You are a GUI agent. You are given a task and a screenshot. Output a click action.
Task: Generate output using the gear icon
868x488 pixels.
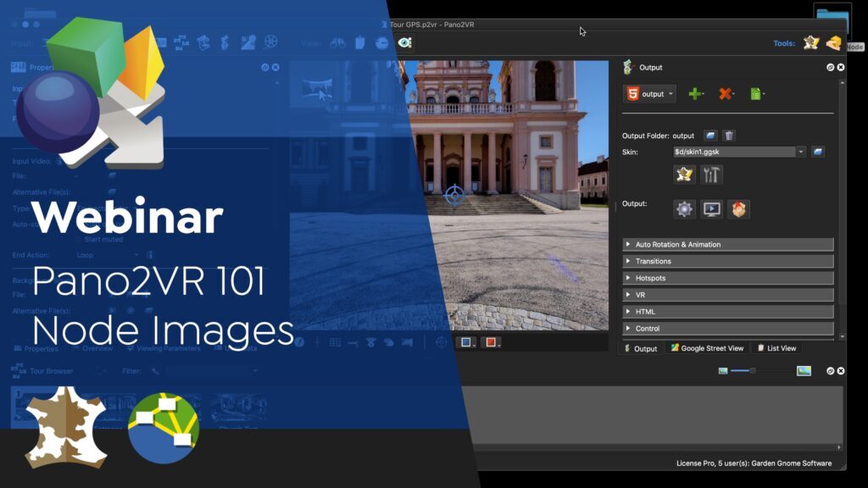click(684, 209)
